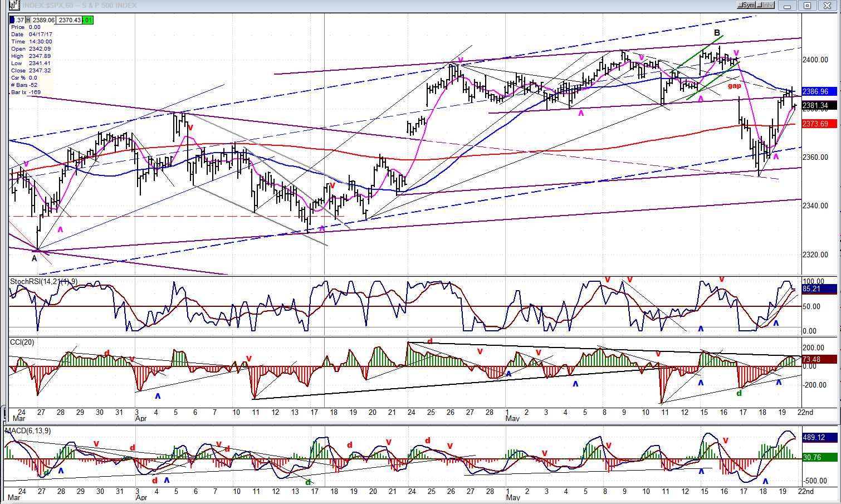
Task: Click the green MACD histogram value 30.76
Action: [x=819, y=457]
